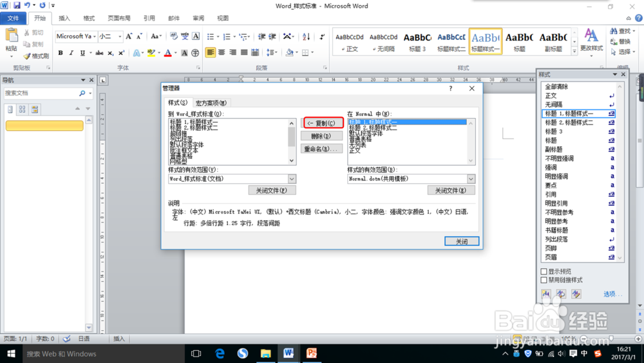Click the 重命名 button
Image resolution: width=644 pixels, height=363 pixels.
tap(321, 149)
